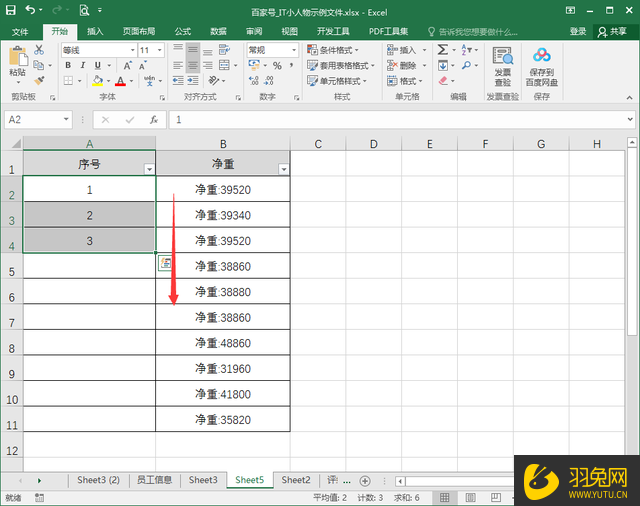This screenshot has width=640, height=506.
Task: Click the Copy icon
Action: click(39, 65)
